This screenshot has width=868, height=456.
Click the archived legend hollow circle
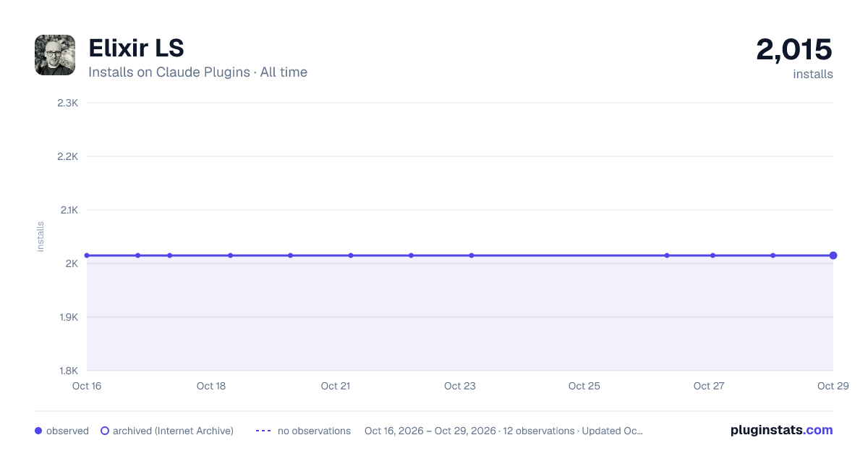pyautogui.click(x=105, y=431)
